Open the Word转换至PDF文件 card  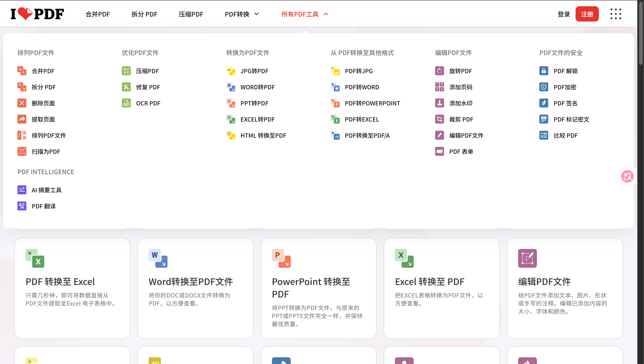coord(195,288)
